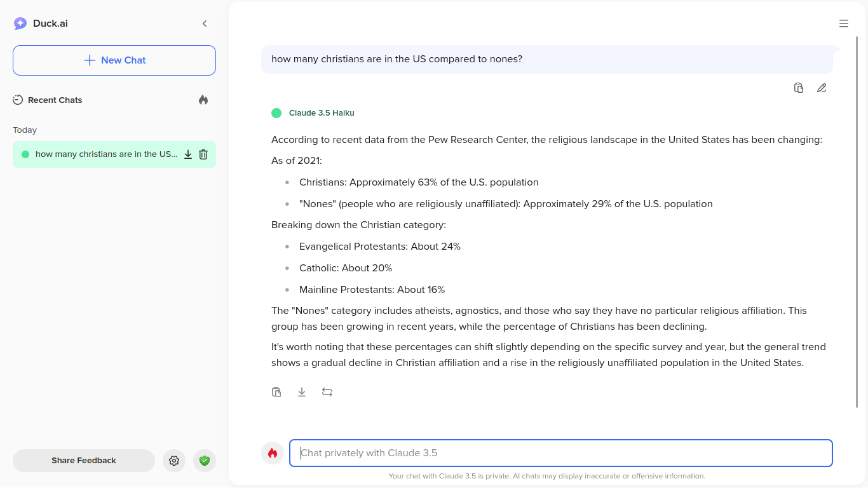Viewport: 868px width, 488px height.
Task: Click the 'Recent Chats' label
Action: (x=55, y=100)
